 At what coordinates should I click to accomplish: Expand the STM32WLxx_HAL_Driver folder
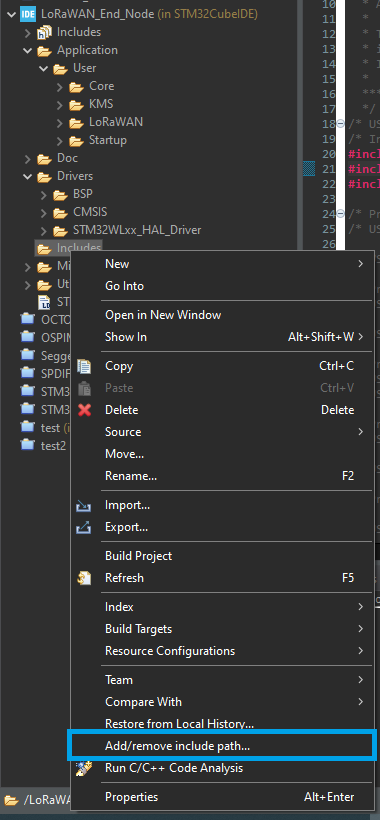(43, 231)
